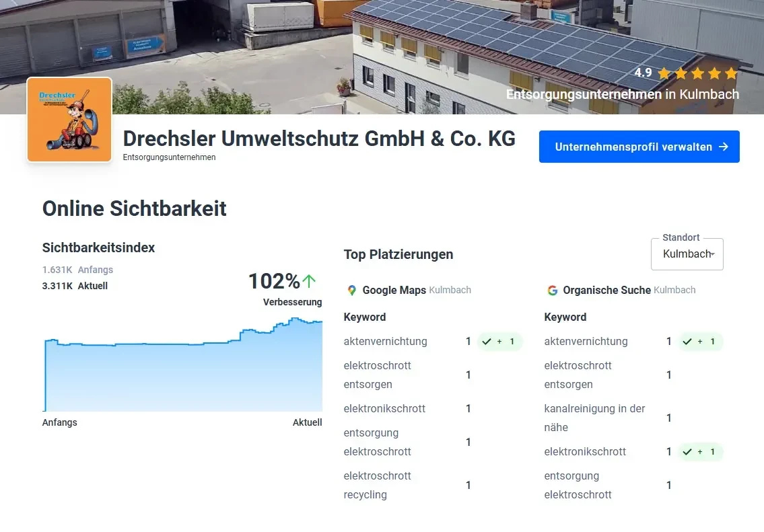Click the Drechsler company logo thumbnail
Image resolution: width=764 pixels, height=532 pixels.
tap(69, 120)
